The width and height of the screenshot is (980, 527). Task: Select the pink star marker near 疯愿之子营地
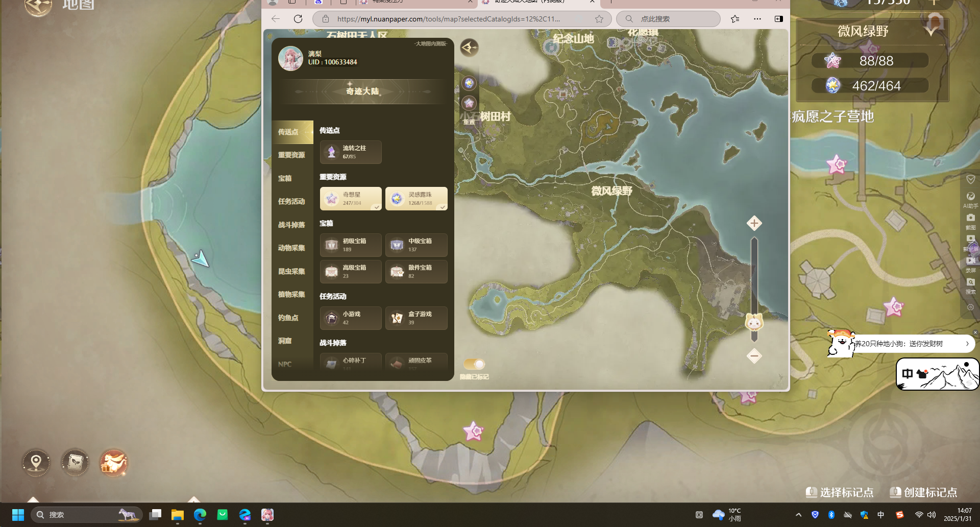point(837,164)
